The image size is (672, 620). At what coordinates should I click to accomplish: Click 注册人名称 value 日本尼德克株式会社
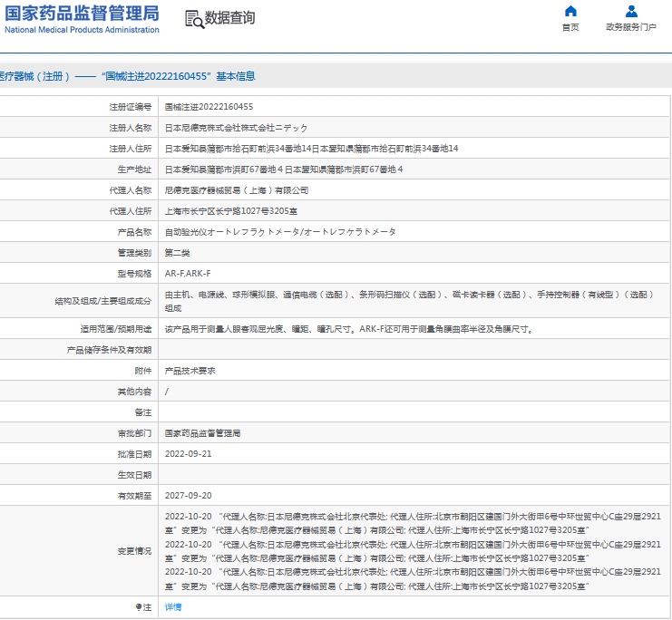click(236, 128)
